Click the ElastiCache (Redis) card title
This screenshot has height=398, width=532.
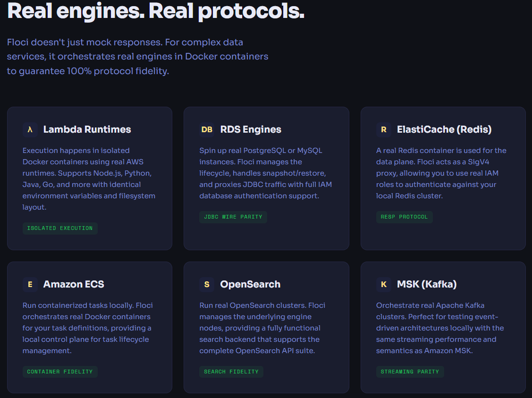444,130
